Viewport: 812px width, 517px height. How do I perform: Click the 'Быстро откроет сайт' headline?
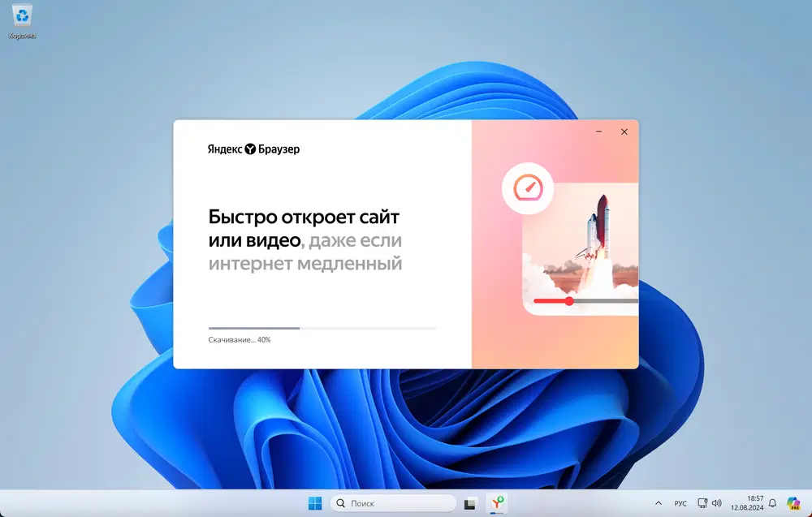[304, 217]
